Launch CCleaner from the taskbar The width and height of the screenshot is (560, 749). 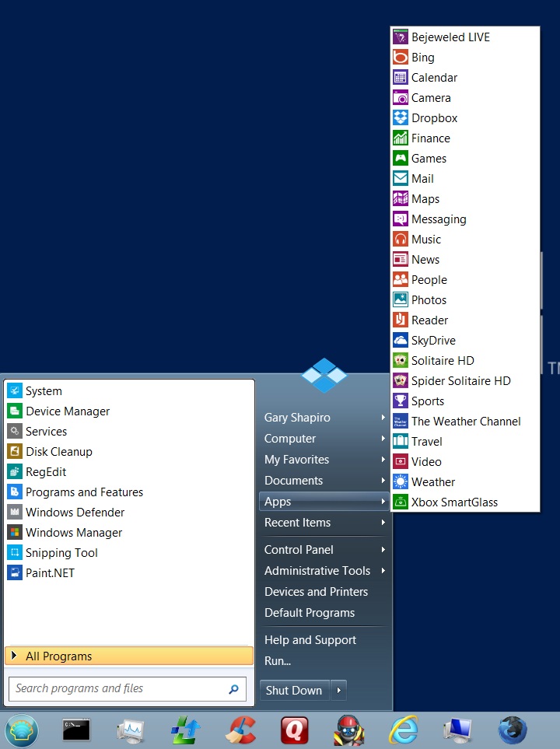[x=240, y=730]
